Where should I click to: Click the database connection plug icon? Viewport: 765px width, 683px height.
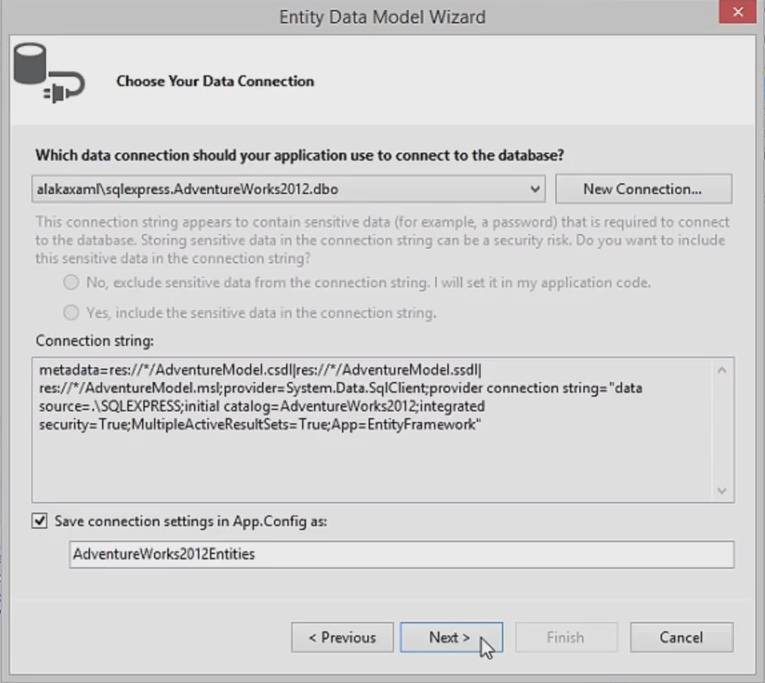(x=49, y=73)
